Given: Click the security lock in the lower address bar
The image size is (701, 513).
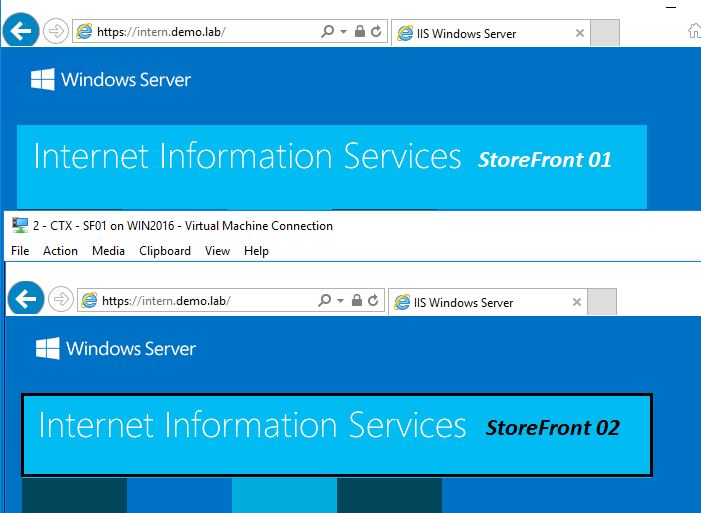Looking at the screenshot, I should [x=357, y=300].
